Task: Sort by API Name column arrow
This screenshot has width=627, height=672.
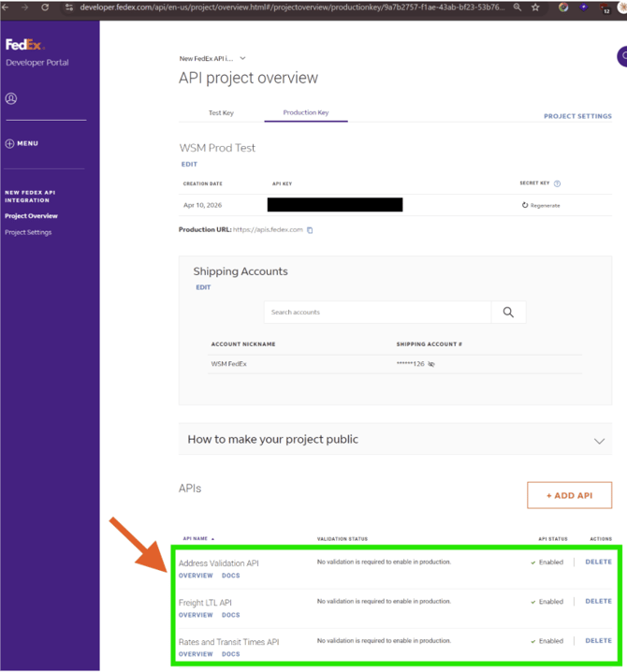Action: coord(212,539)
